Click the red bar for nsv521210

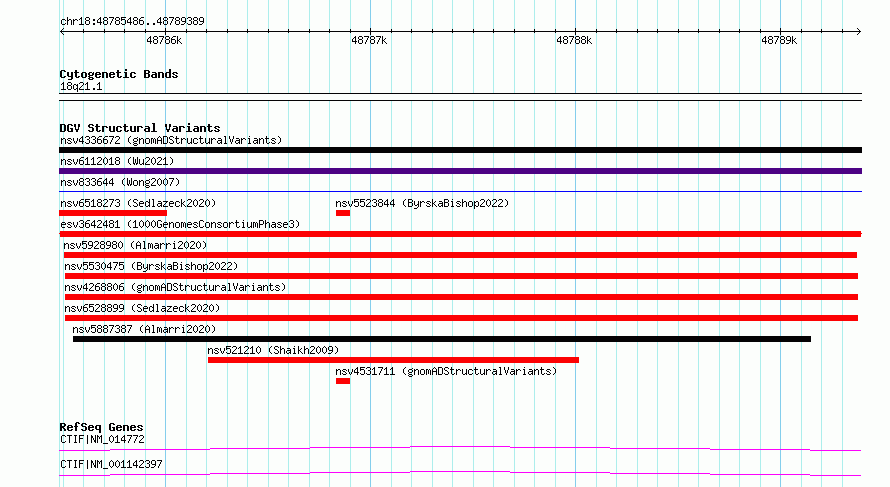[x=393, y=360]
